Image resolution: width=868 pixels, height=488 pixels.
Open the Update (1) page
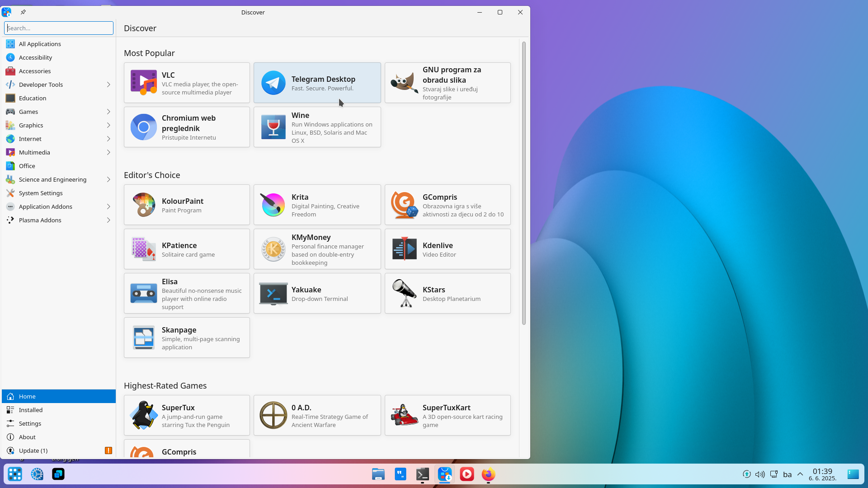pyautogui.click(x=59, y=450)
